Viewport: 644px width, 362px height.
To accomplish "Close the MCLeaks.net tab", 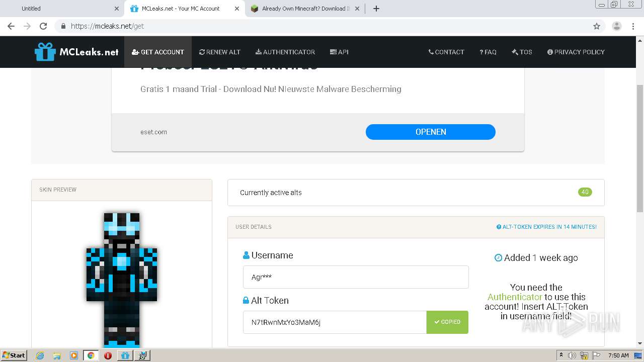I will [236, 9].
